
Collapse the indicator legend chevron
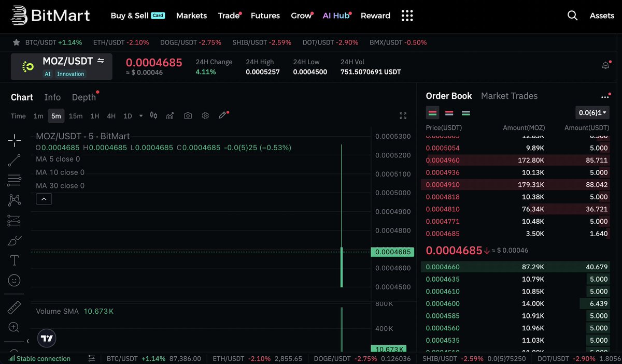click(44, 199)
